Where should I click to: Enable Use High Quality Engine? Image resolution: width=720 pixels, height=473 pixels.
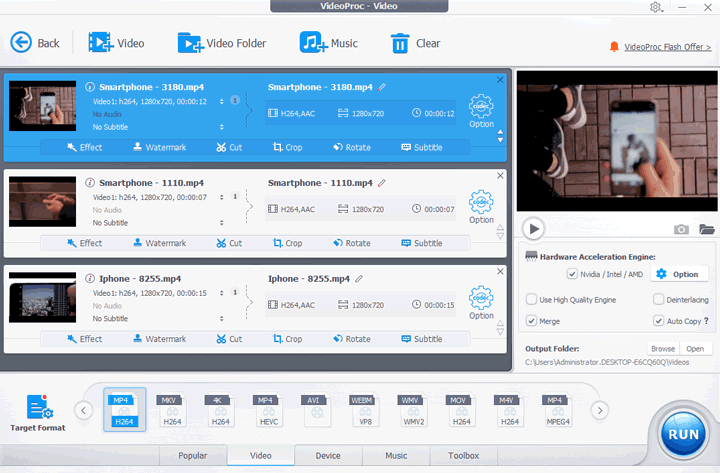point(531,299)
